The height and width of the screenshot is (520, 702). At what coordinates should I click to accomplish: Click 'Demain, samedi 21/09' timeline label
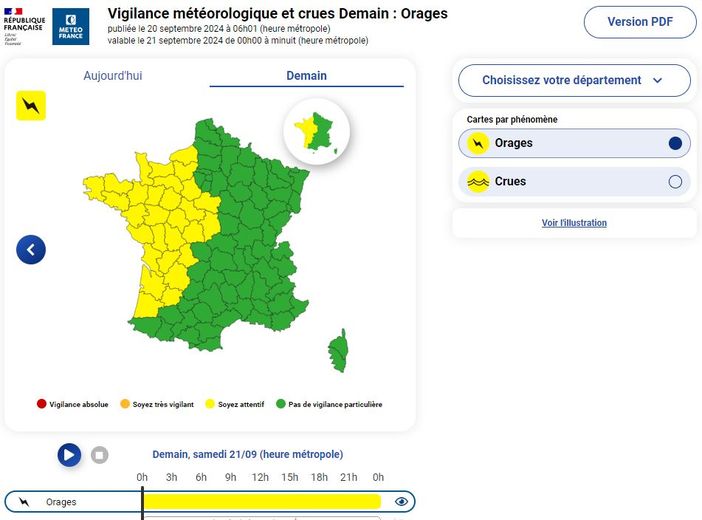tap(248, 454)
